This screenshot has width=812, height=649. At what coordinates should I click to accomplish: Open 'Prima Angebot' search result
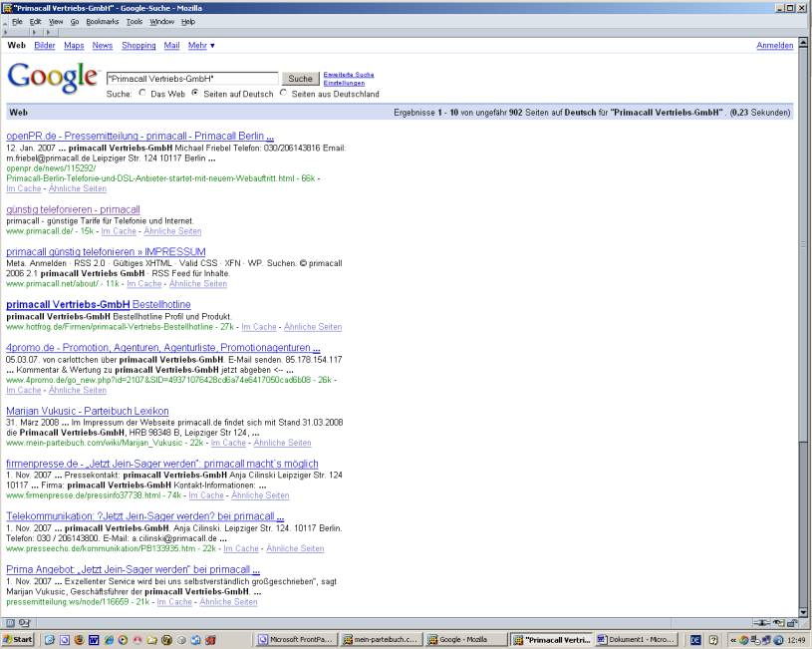[x=134, y=569]
